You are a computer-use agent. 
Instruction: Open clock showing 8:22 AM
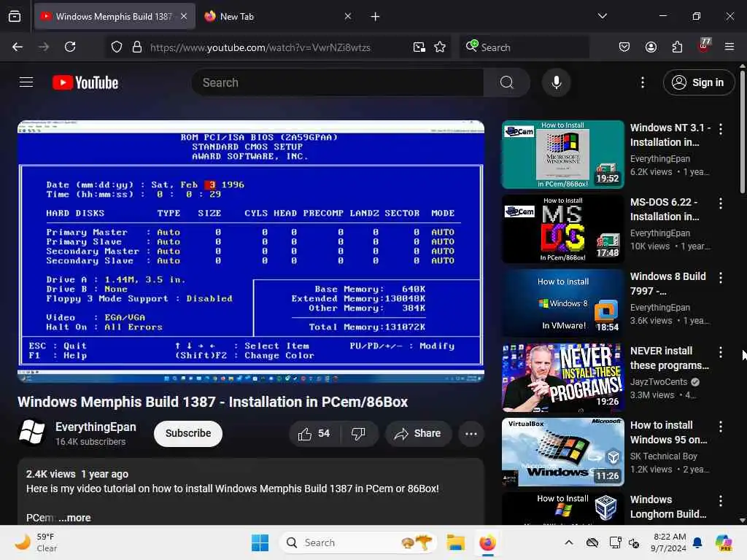tap(669, 542)
